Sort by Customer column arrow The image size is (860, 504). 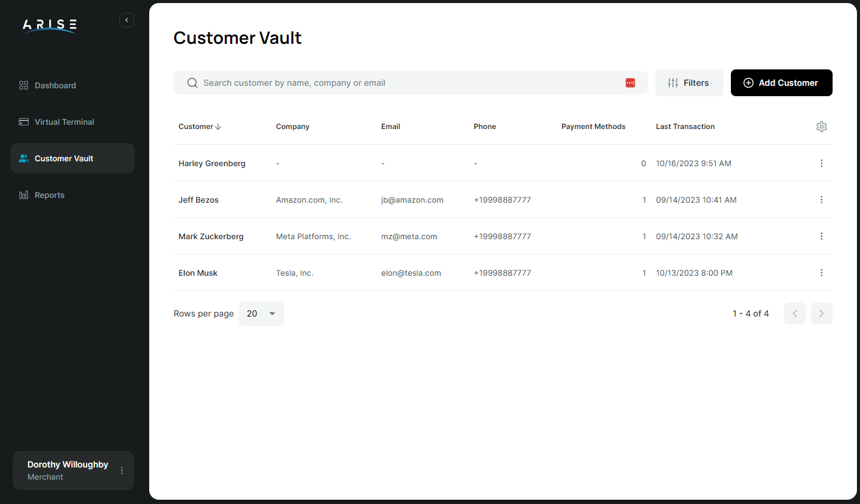pyautogui.click(x=218, y=127)
